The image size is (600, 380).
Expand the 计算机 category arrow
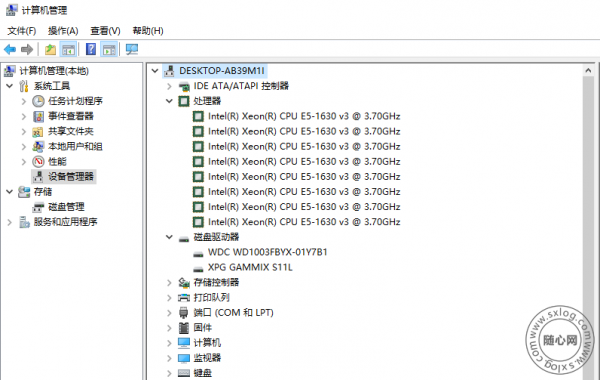tap(169, 343)
